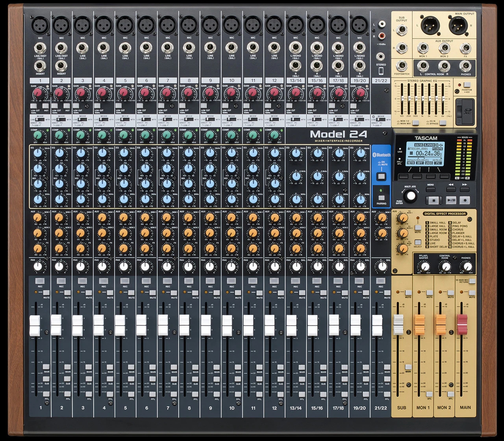Click '1 SMALL HALL' in the effect list
504x441 pixels.
(435, 222)
